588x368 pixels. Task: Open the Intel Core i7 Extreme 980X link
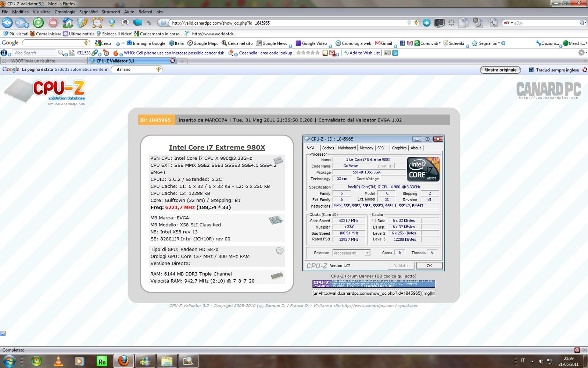pos(217,147)
